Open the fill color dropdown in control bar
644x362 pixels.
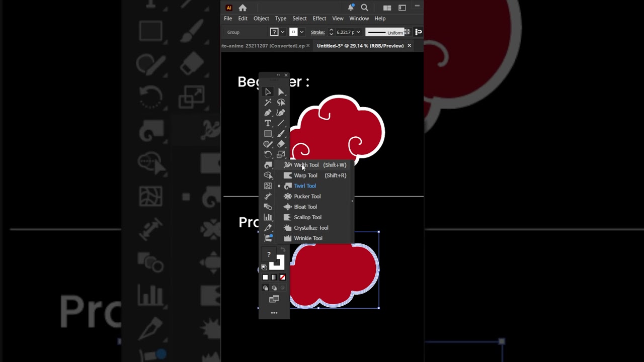coord(282,32)
